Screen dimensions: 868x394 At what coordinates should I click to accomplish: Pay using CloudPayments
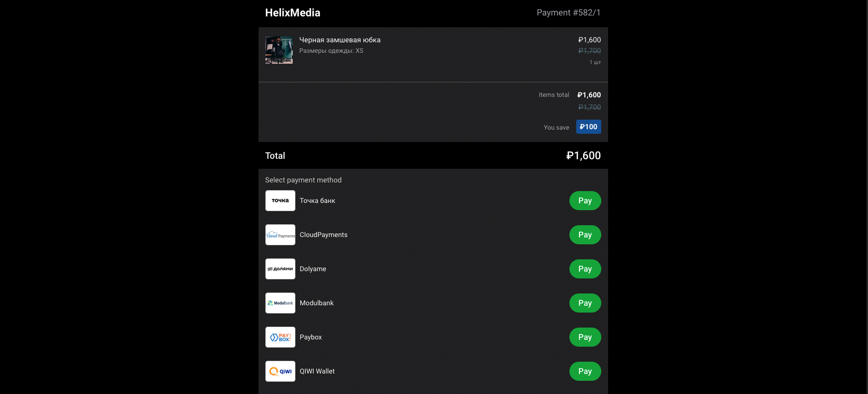pyautogui.click(x=585, y=235)
